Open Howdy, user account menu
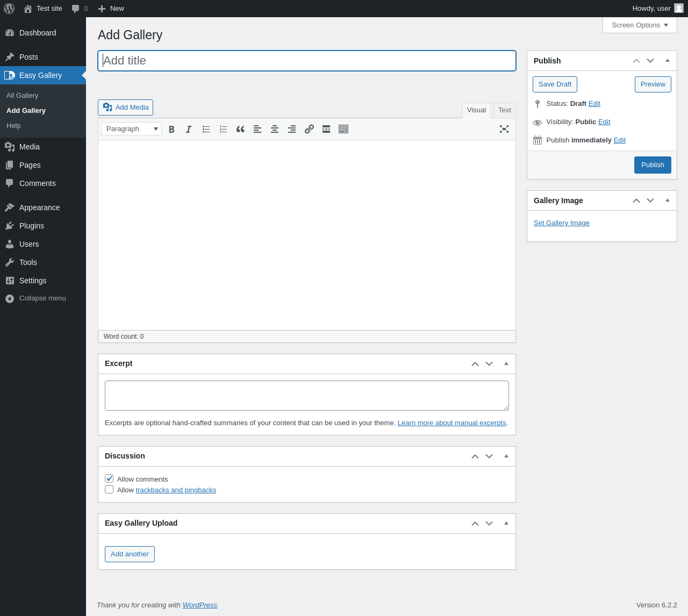The image size is (688, 616). 658,9
